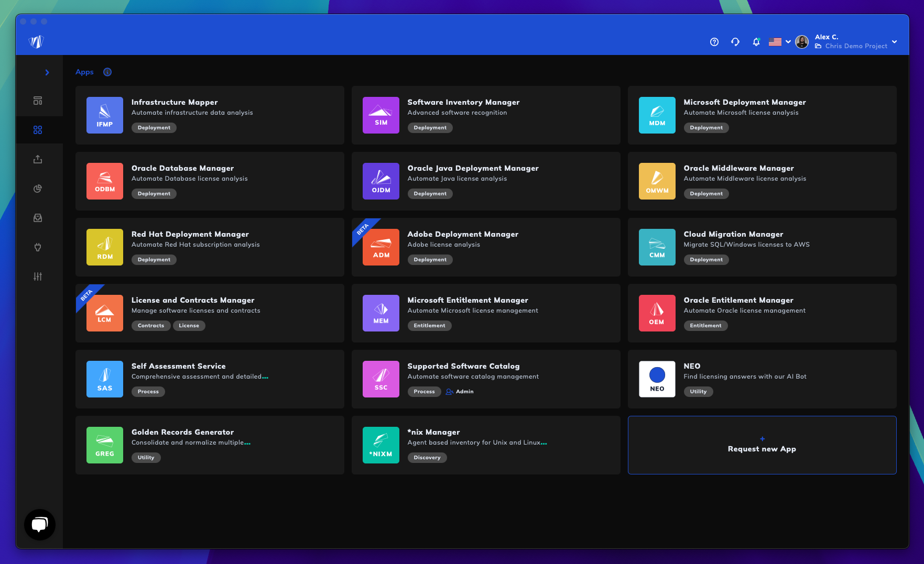Launch the Oracle Middleware Manager OMWM icon
The width and height of the screenshot is (924, 564).
pyautogui.click(x=657, y=181)
